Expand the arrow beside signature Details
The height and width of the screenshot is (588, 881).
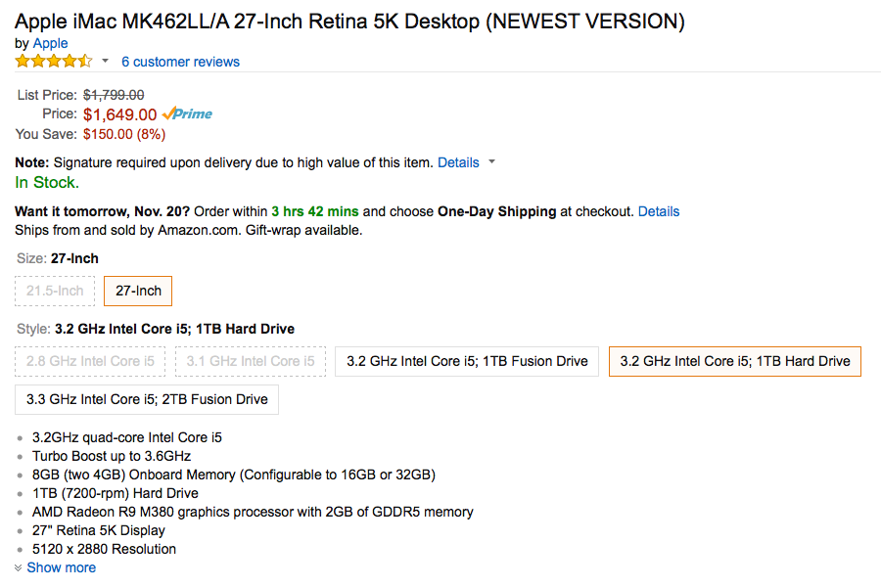coord(491,162)
